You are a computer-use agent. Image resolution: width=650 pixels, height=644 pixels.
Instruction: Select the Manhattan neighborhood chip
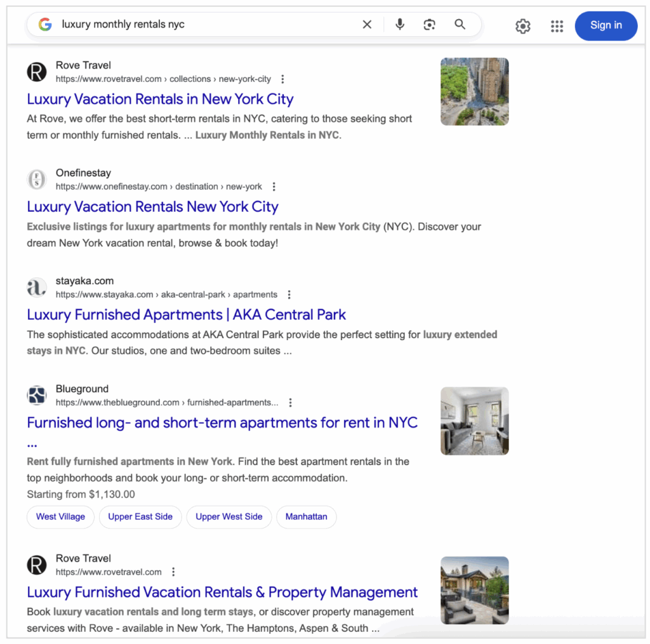tap(307, 517)
